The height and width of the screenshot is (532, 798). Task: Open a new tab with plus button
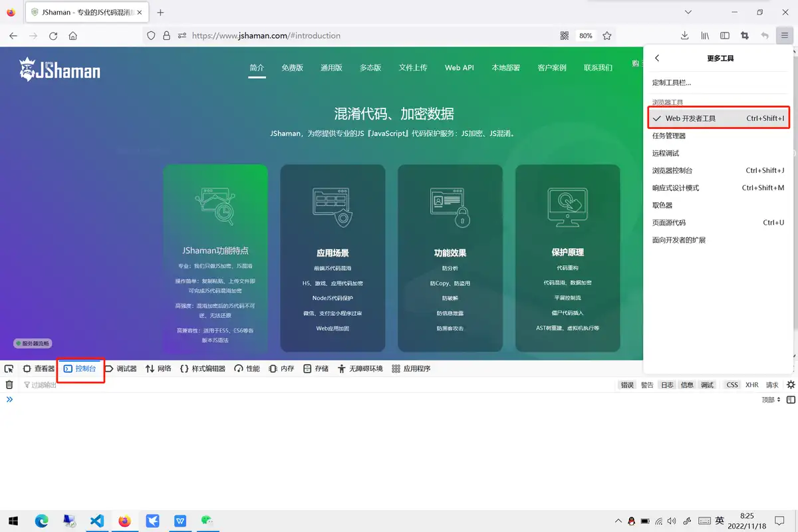(160, 12)
